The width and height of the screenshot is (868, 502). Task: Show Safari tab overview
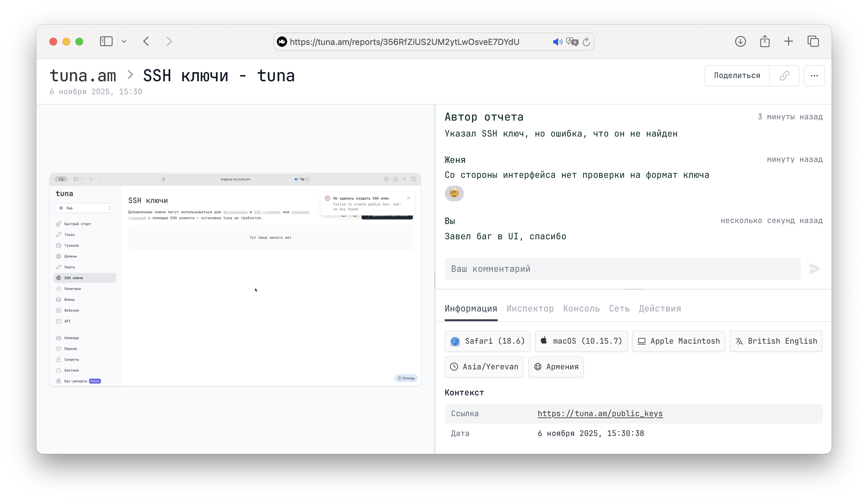813,41
